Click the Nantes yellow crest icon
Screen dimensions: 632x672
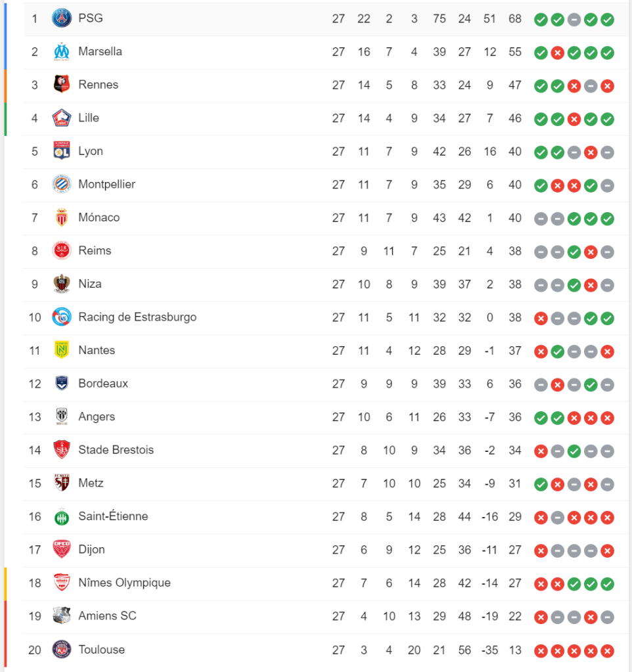pyautogui.click(x=61, y=350)
